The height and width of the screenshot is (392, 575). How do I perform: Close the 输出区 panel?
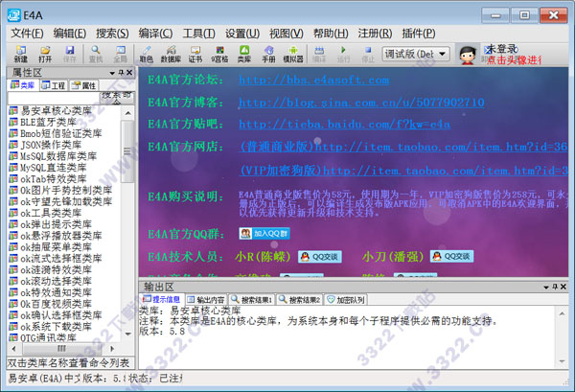(x=563, y=287)
